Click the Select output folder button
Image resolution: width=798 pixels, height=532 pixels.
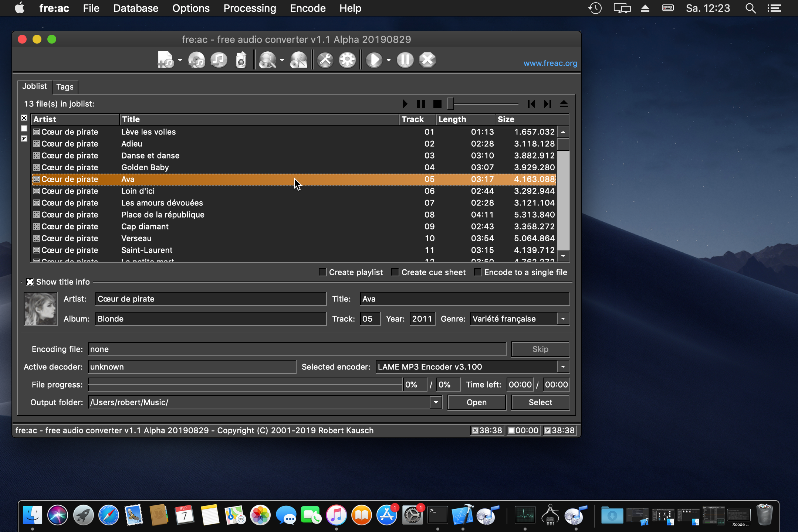pyautogui.click(x=540, y=402)
